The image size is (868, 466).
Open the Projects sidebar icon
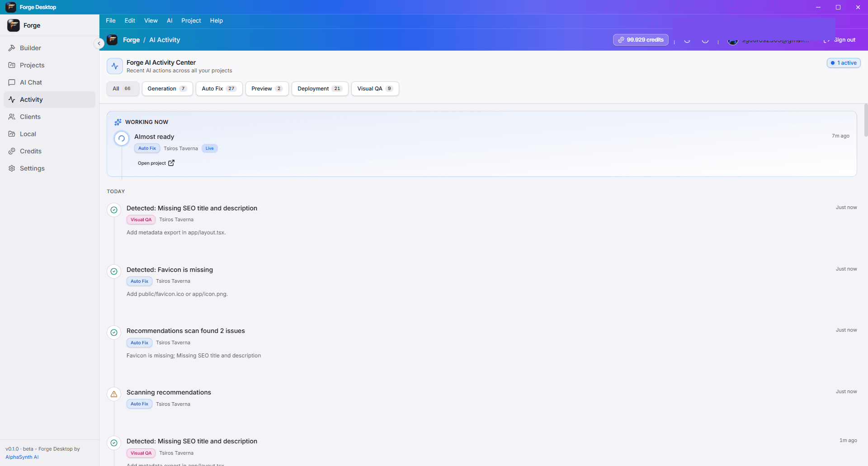point(12,65)
